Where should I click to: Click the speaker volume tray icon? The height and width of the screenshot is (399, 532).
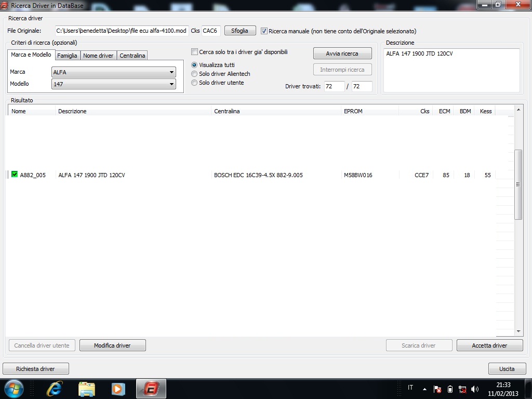(475, 389)
